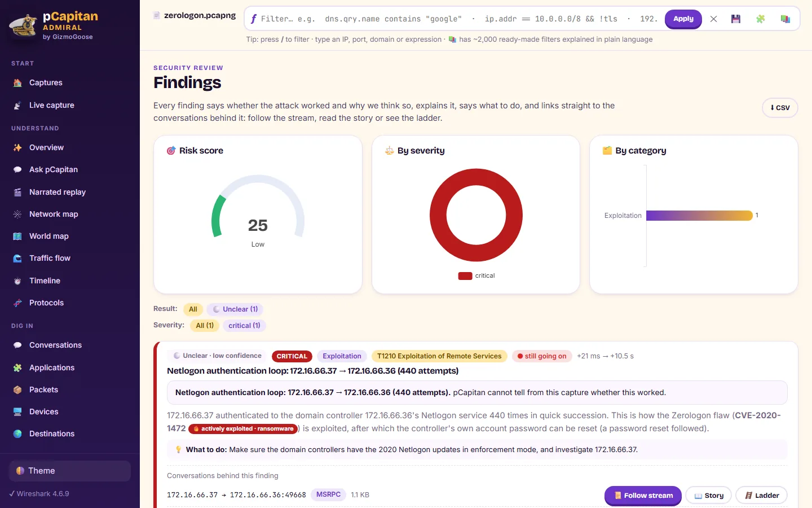Click the Exploitation category tag
812x508 pixels.
342,356
